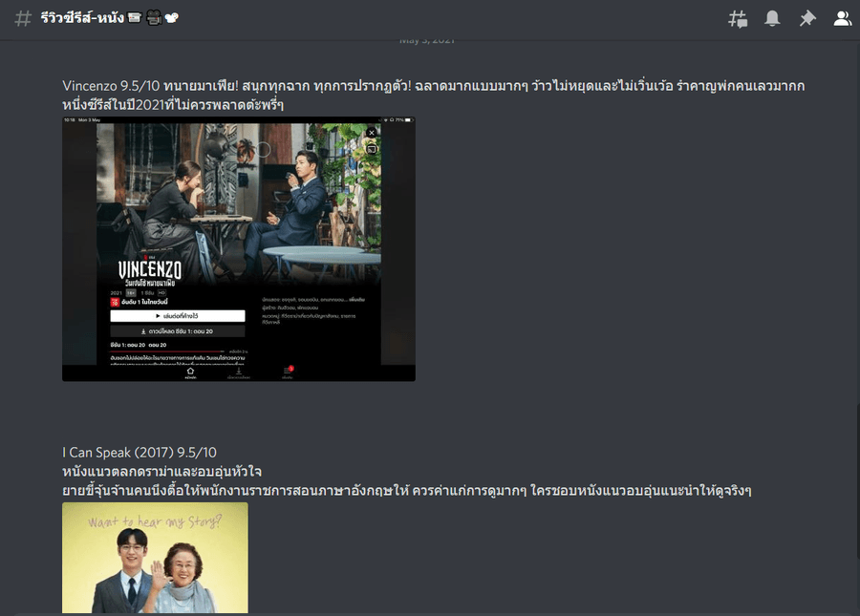
Task: Click the VINCENZO title logo in screenshot
Action: point(150,269)
